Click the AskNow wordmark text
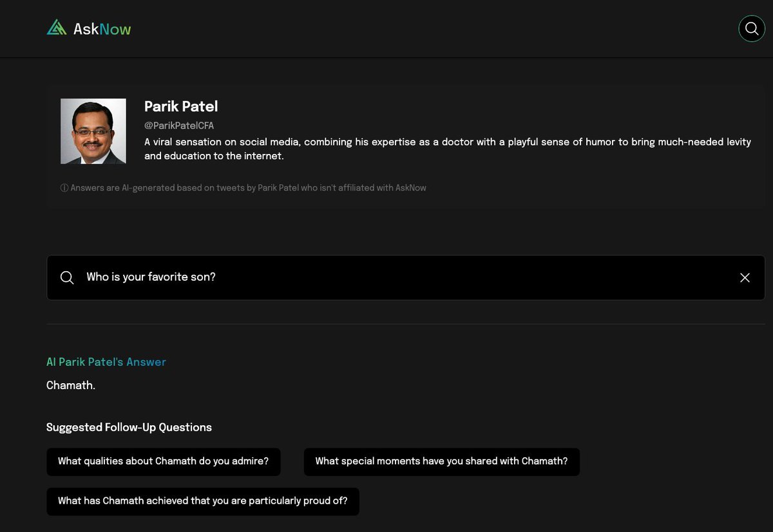773x532 pixels. [x=102, y=29]
